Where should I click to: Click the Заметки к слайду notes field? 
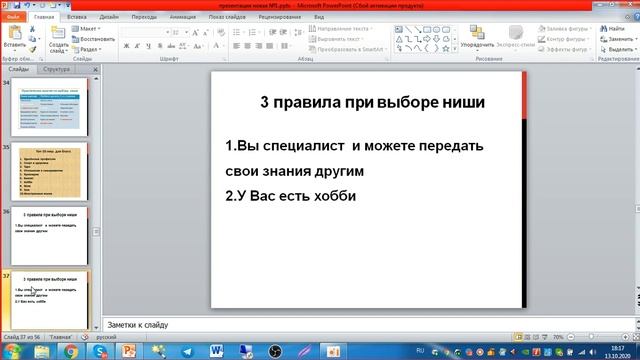click(369, 325)
